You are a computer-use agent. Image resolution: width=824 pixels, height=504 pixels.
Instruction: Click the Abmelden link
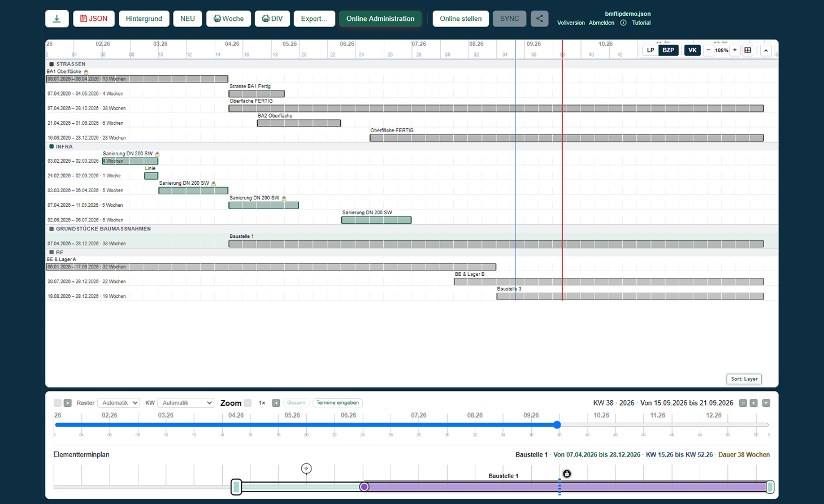pos(601,23)
